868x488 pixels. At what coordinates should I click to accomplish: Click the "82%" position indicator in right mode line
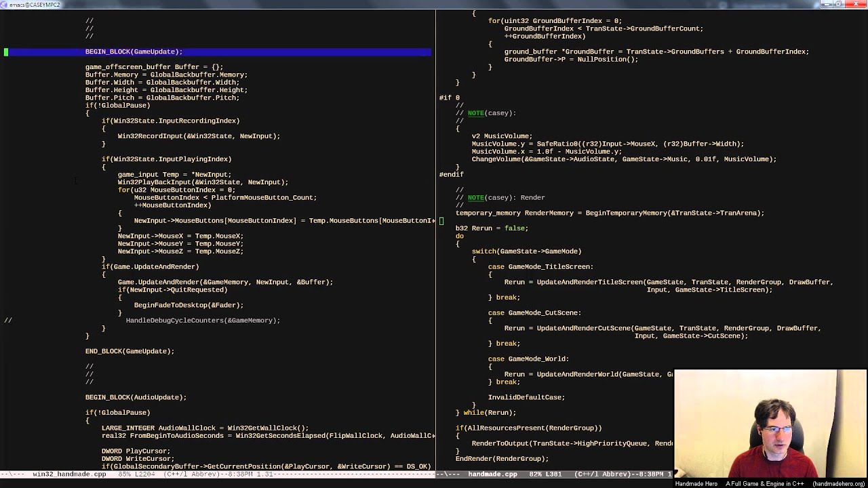535,474
